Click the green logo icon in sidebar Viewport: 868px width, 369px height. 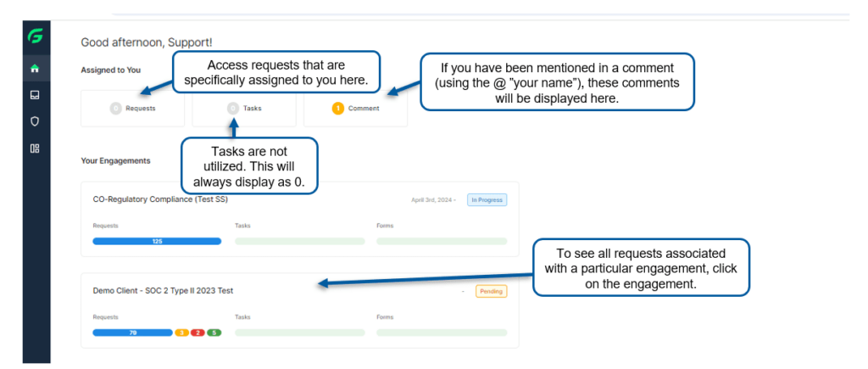[x=35, y=38]
